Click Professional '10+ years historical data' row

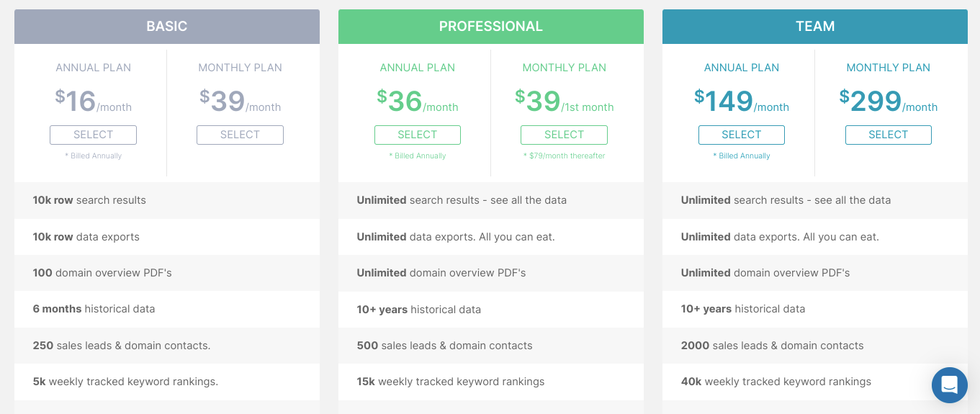click(x=491, y=309)
